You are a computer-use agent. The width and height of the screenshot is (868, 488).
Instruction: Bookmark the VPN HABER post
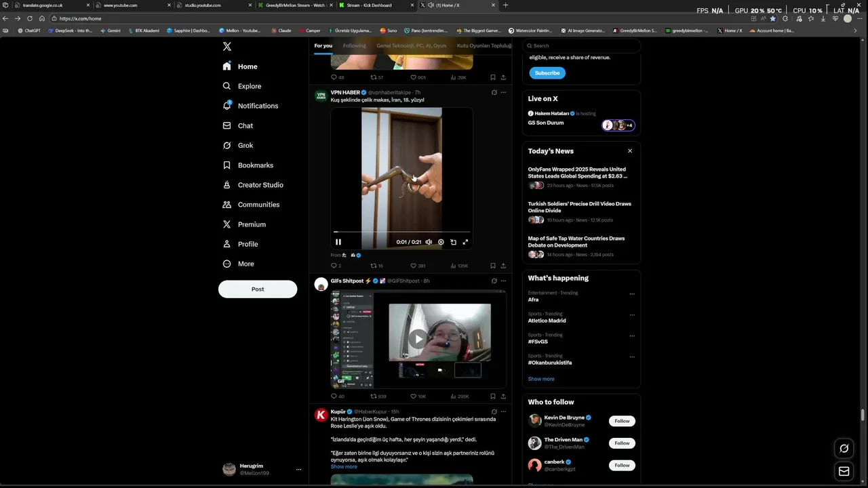(x=493, y=266)
